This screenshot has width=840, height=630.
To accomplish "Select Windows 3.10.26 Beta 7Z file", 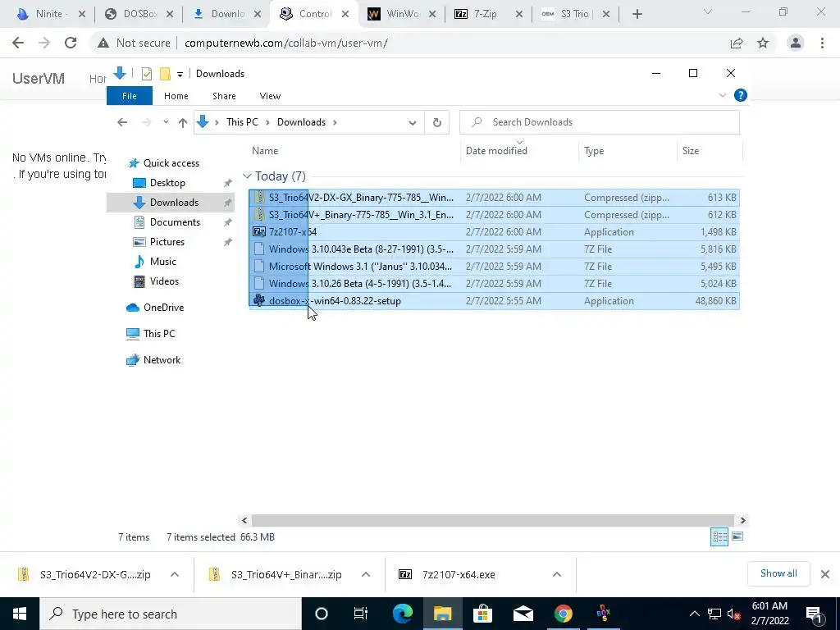I will [495, 283].
